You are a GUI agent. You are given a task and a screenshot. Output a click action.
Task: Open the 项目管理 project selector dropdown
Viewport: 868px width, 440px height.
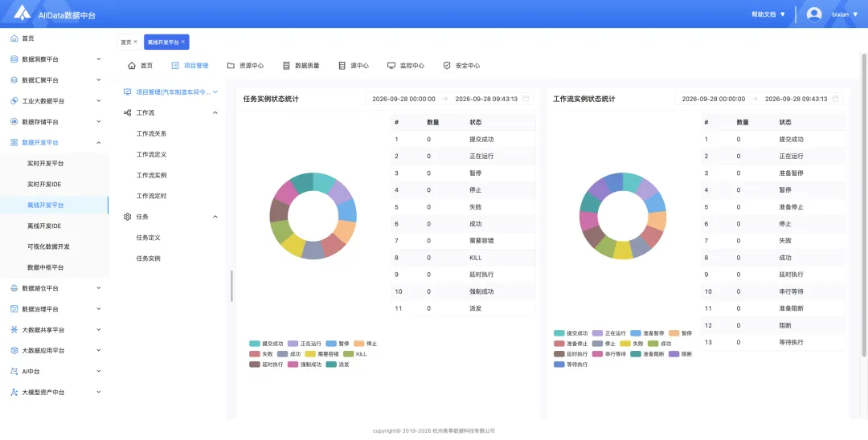pos(170,92)
